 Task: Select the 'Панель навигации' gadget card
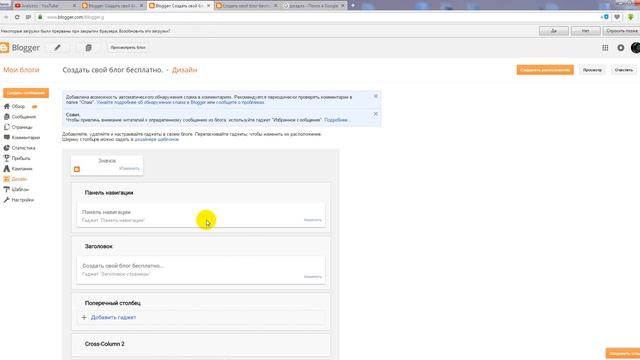click(x=201, y=215)
